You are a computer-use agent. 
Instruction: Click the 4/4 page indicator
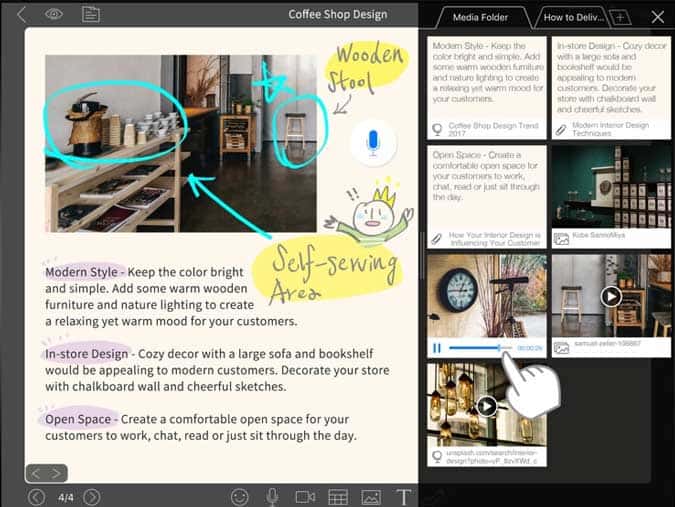tap(65, 498)
